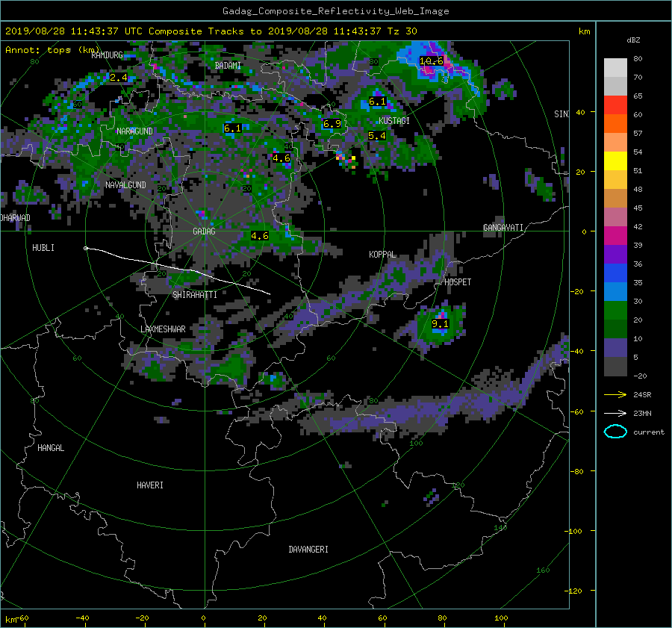
Task: Click the -40 tick on the bottom axis
Action: (82, 618)
